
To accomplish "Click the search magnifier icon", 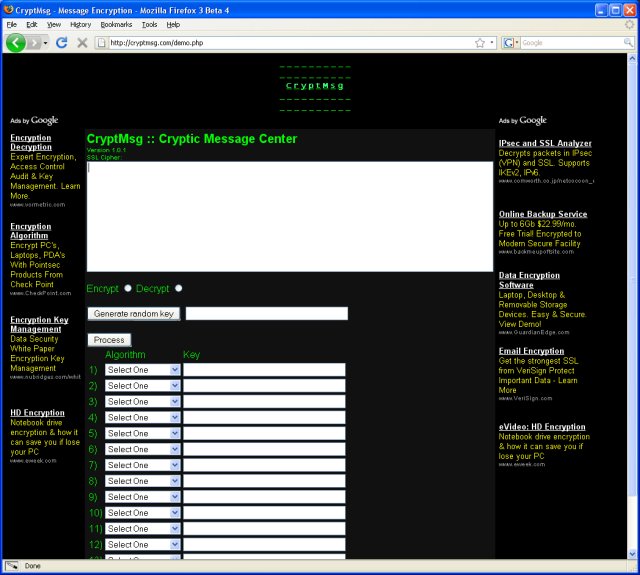I will pos(628,42).
